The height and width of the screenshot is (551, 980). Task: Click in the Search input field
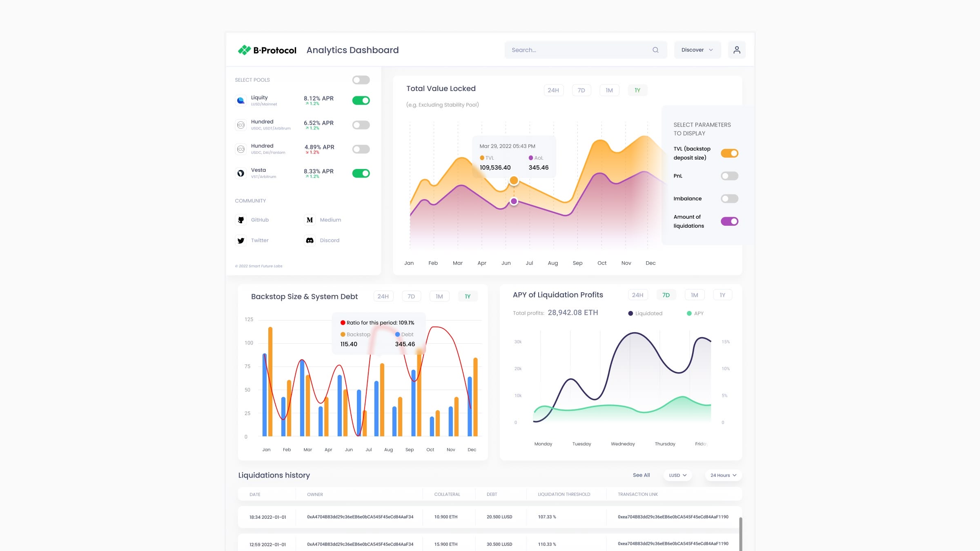pos(586,50)
